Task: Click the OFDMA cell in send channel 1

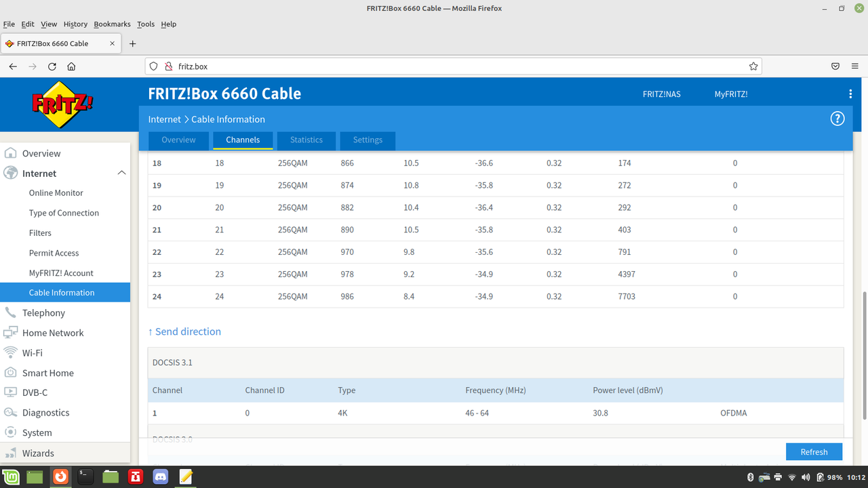Action: (734, 413)
